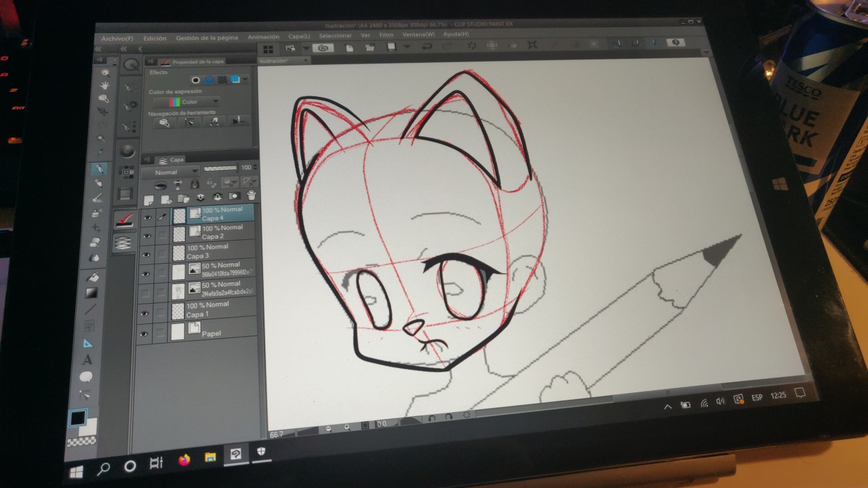
Task: Show the hidden 50 % Normal image layer
Action: click(x=144, y=293)
